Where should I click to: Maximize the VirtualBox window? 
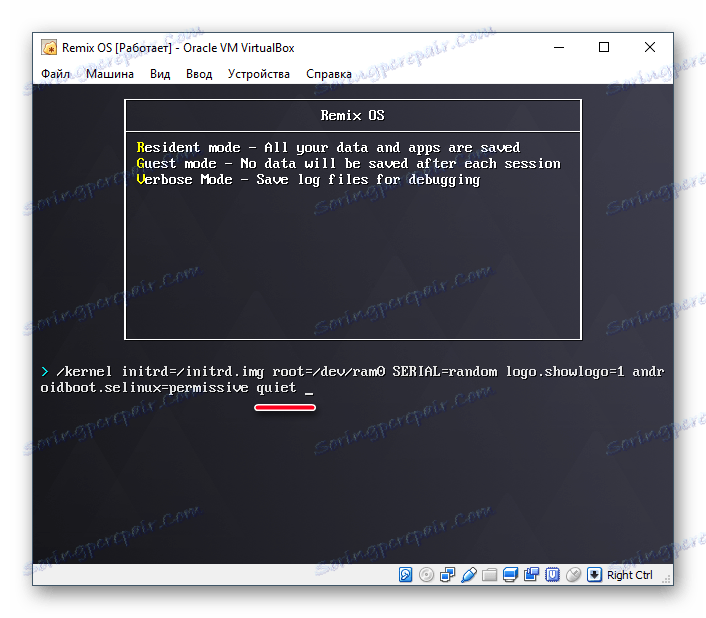pos(604,47)
